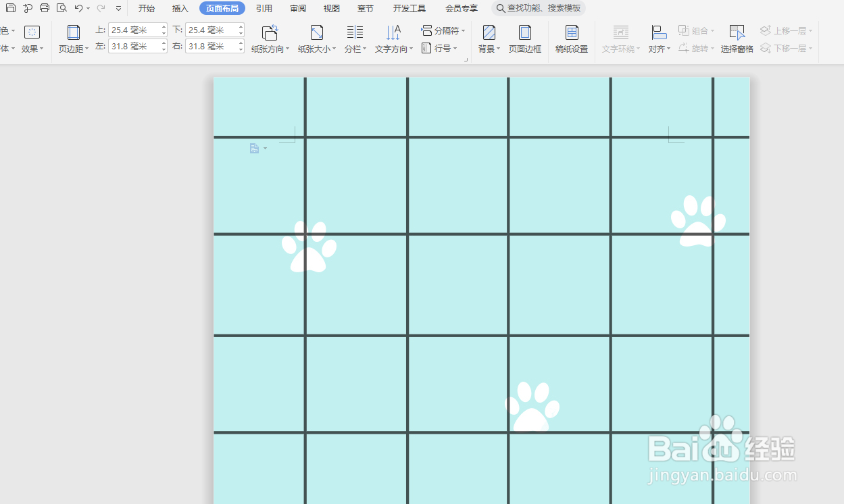Increase the top margin with up stepper
Viewport: 844px width, 504px height.
(x=164, y=26)
